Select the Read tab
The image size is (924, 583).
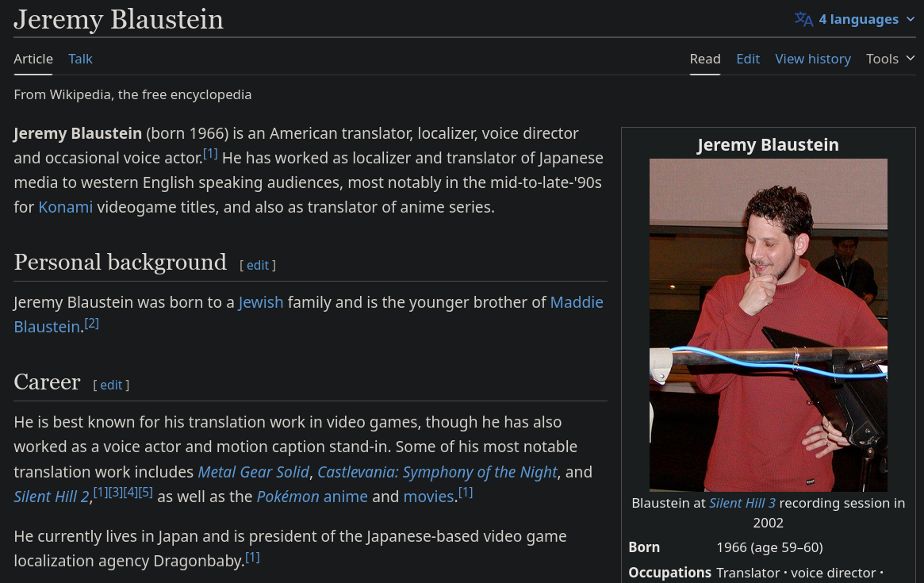tap(705, 59)
